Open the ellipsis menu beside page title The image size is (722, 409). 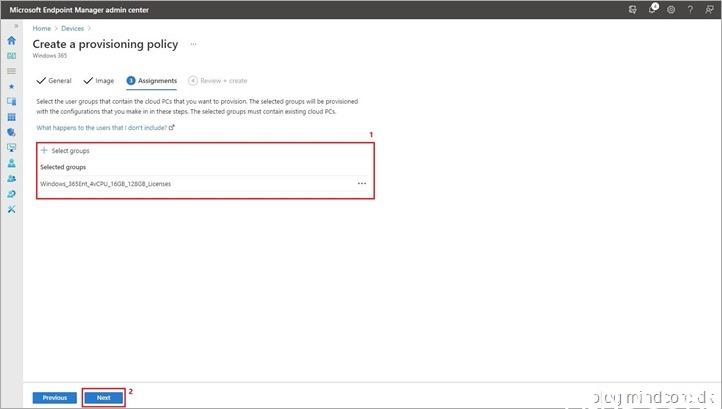click(x=194, y=44)
